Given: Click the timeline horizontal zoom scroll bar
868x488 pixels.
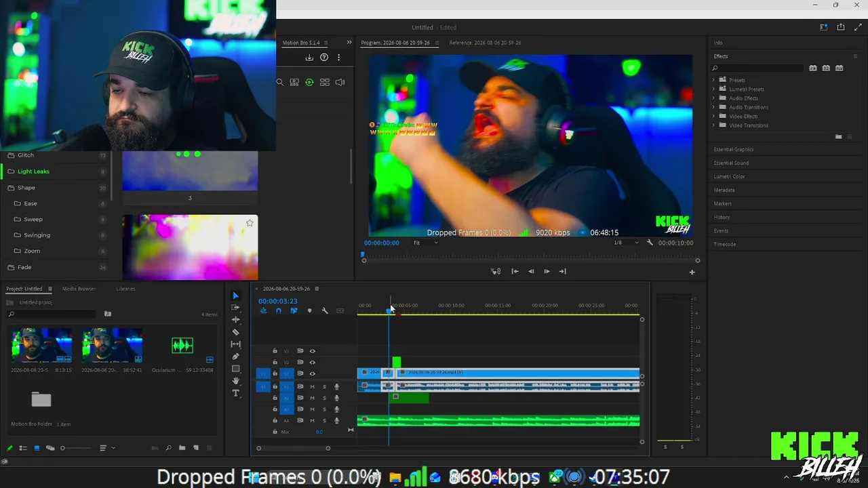Looking at the screenshot, I should coord(293,448).
